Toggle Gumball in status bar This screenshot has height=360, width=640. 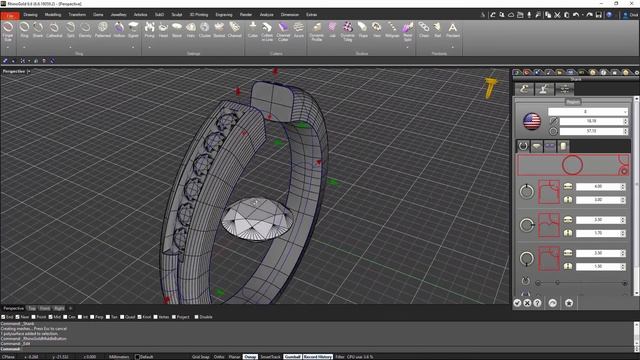coord(292,357)
